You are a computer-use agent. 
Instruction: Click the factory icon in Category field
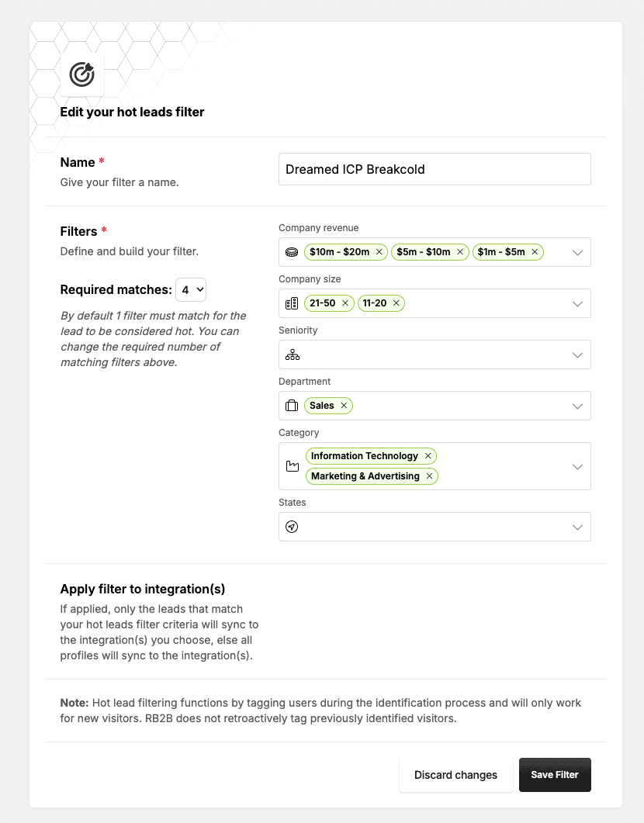click(292, 466)
